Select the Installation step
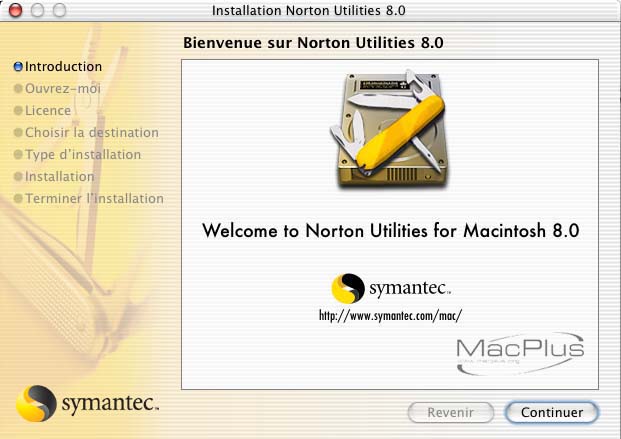The height and width of the screenshot is (439, 621). [54, 176]
